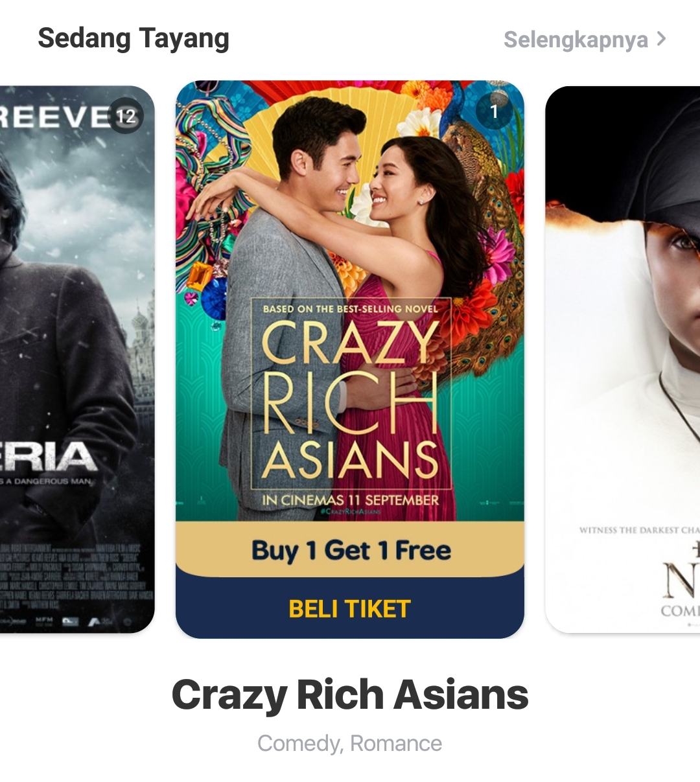The image size is (700, 782).
Task: Click the WITNESS THE DARKEST tagline on right poster
Action: pos(639,530)
